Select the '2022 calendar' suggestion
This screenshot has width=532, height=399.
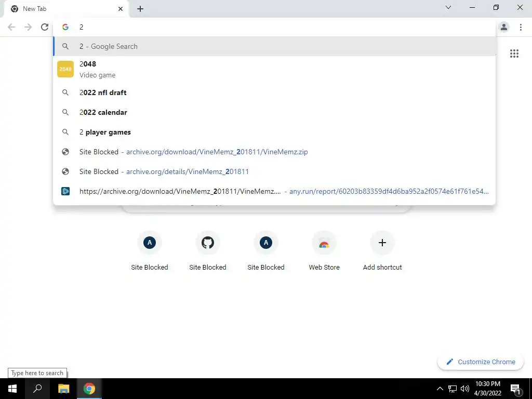(x=274, y=112)
